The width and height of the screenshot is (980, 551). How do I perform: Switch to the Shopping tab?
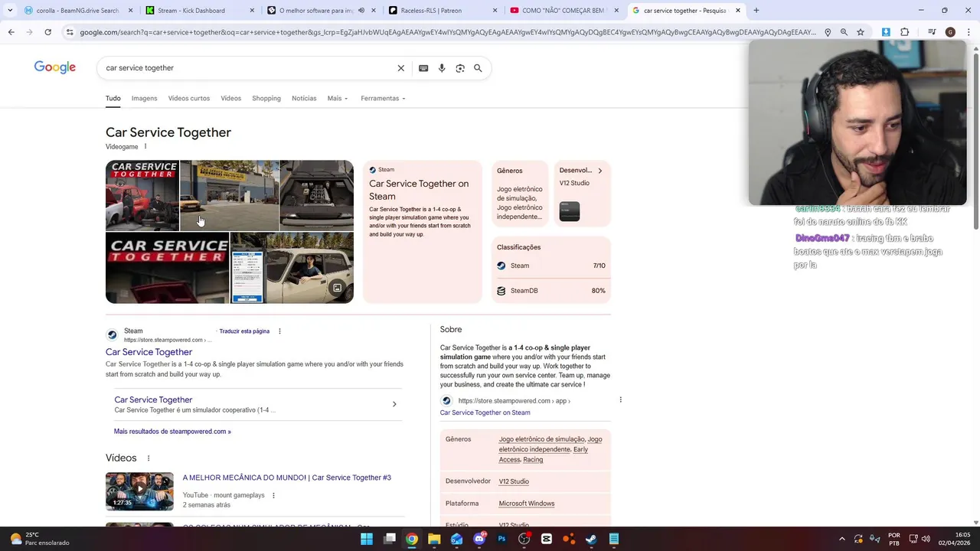click(x=266, y=98)
